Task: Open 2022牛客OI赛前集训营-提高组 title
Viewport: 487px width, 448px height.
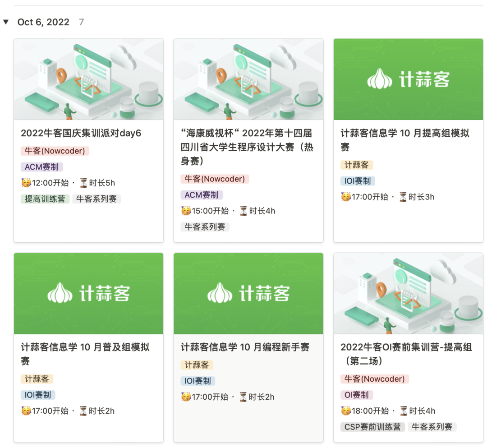Action: tap(406, 354)
